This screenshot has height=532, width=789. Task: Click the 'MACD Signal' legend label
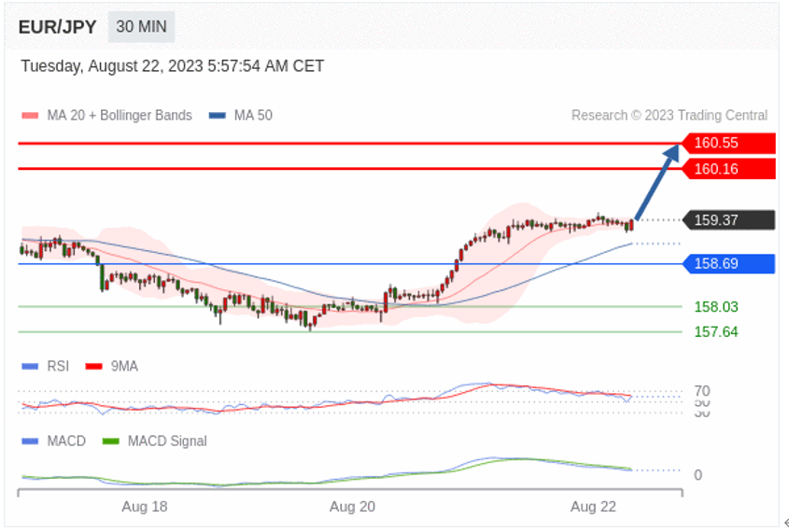coord(167,441)
